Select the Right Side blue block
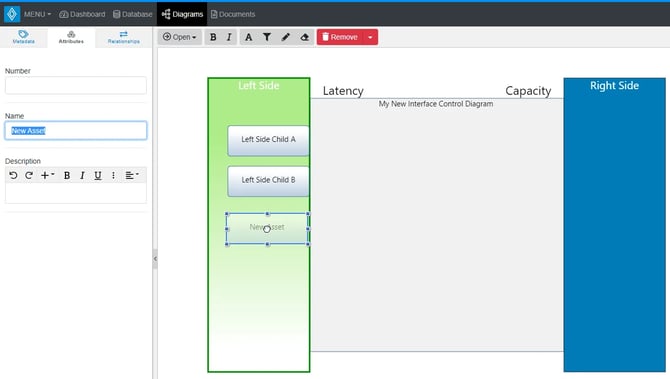The height and width of the screenshot is (379, 670). click(x=614, y=225)
